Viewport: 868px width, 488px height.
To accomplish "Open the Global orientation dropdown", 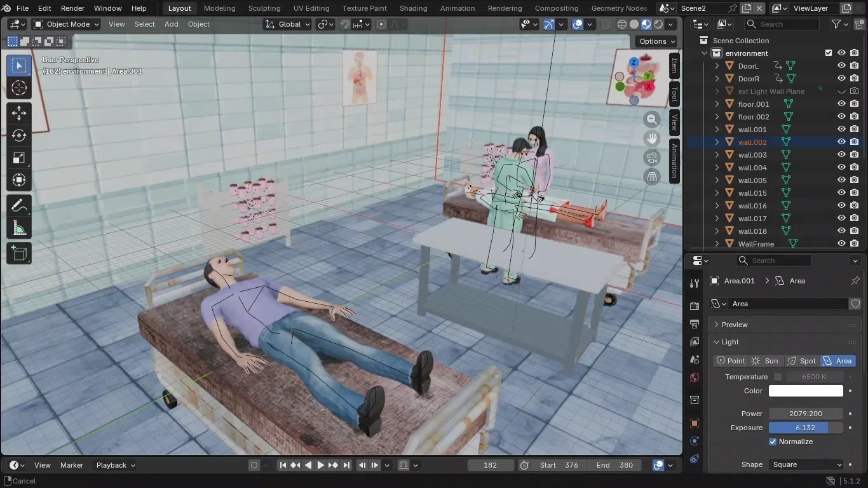I will point(287,24).
